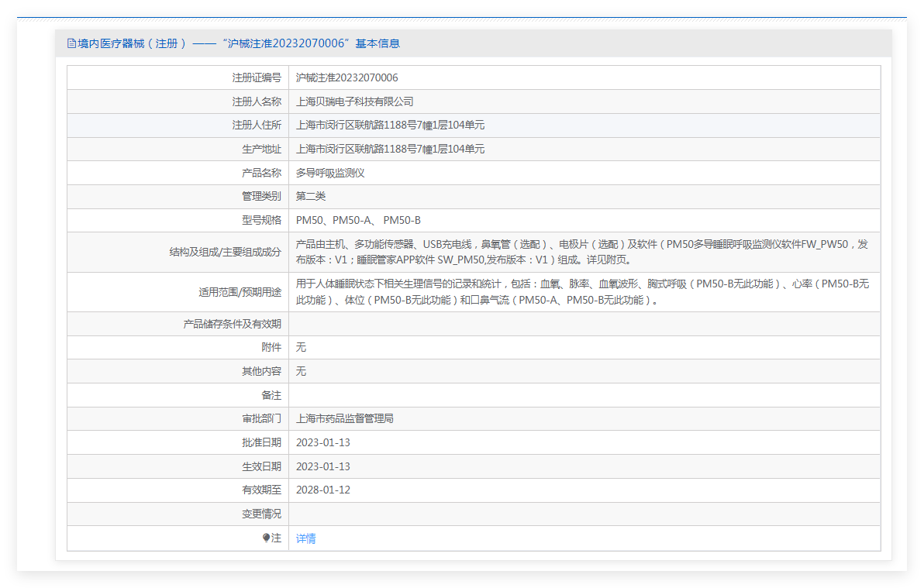Click the 适用范围/预期用途 description text
The width and height of the screenshot is (924, 588).
click(581, 291)
